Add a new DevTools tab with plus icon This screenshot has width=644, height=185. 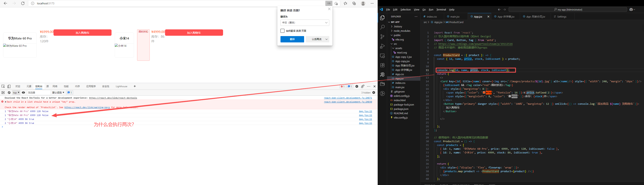(135, 86)
